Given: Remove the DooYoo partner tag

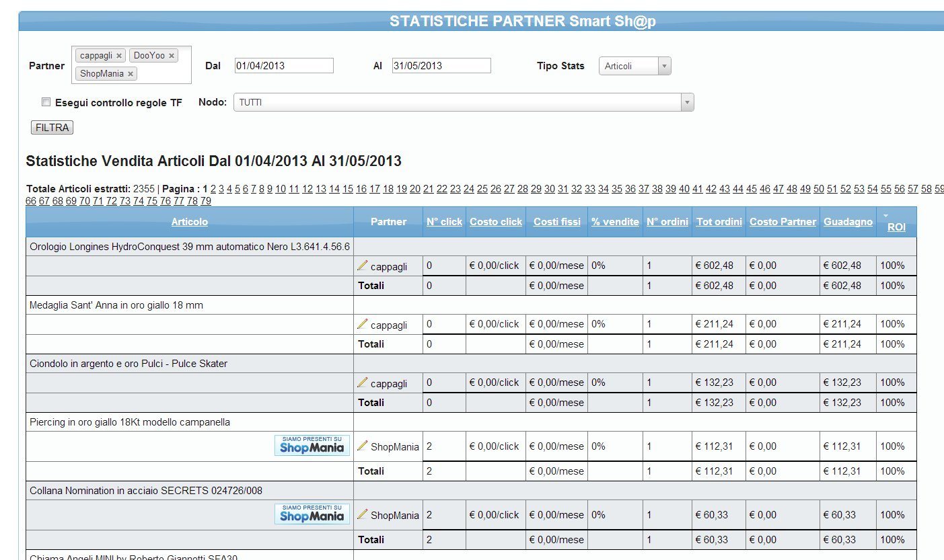Looking at the screenshot, I should click(172, 56).
